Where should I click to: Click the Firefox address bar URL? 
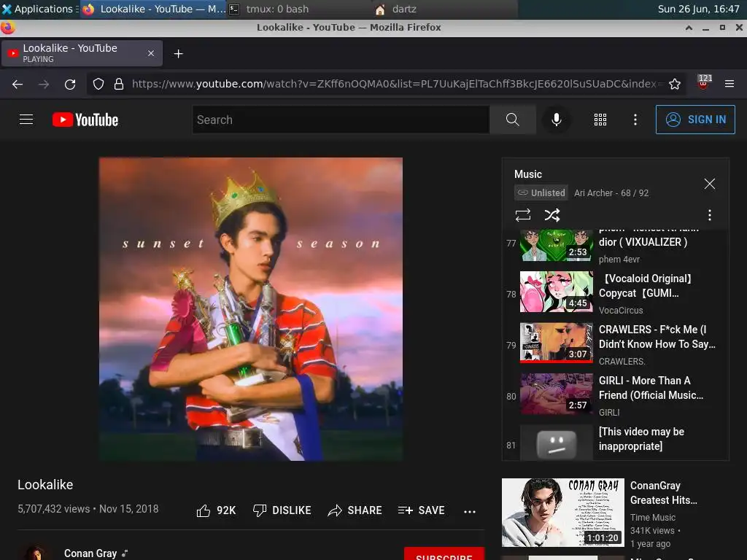(398, 84)
